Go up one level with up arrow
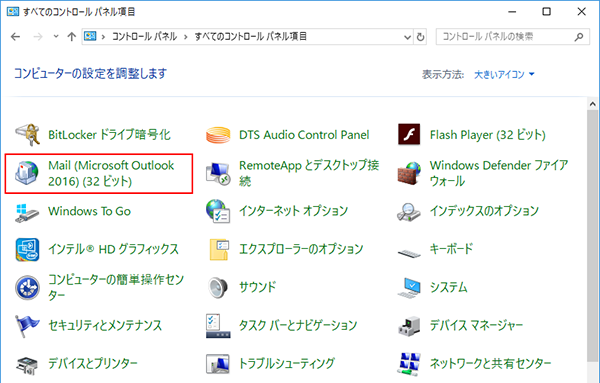This screenshot has height=383, width=600. pos(72,37)
